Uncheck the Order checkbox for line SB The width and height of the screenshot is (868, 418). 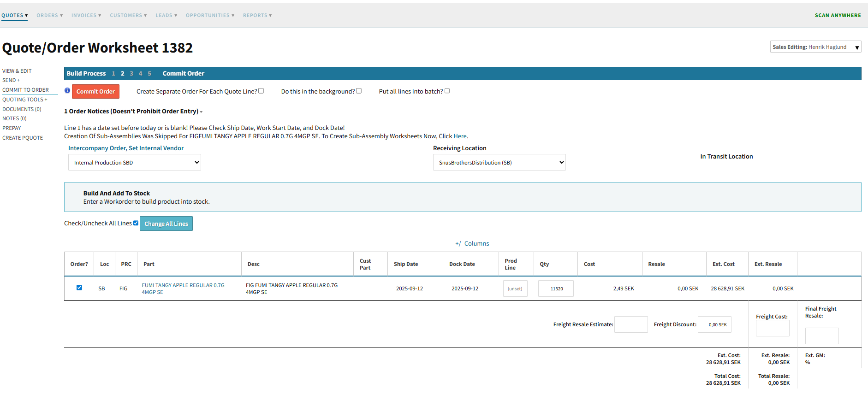(79, 288)
